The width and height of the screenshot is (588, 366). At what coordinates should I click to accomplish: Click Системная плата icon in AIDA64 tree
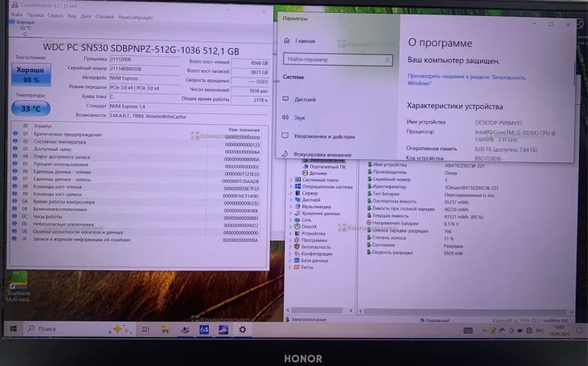pyautogui.click(x=298, y=180)
